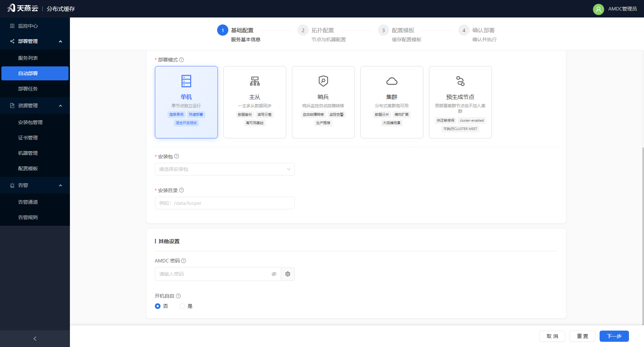Open AMDC password settings gear icon

pyautogui.click(x=288, y=274)
